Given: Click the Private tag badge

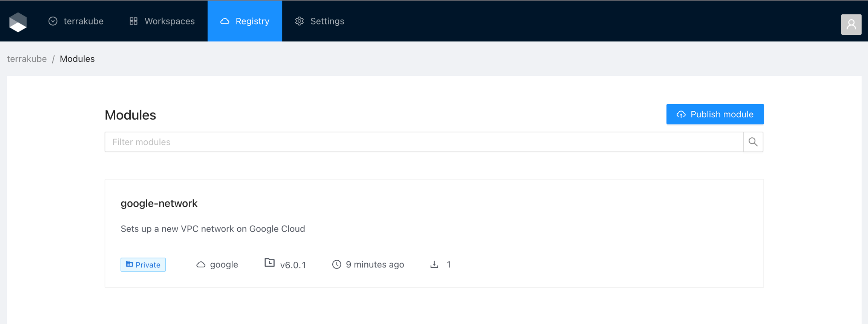Looking at the screenshot, I should pyautogui.click(x=143, y=265).
